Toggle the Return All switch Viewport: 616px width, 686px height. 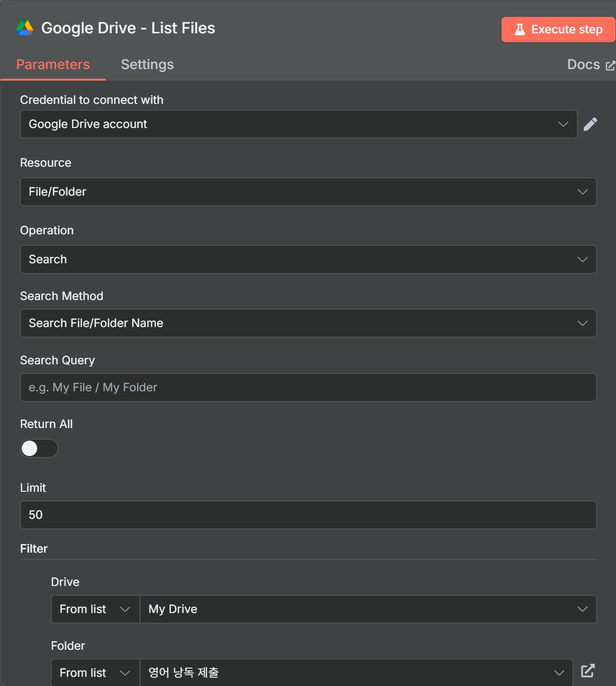[39, 448]
